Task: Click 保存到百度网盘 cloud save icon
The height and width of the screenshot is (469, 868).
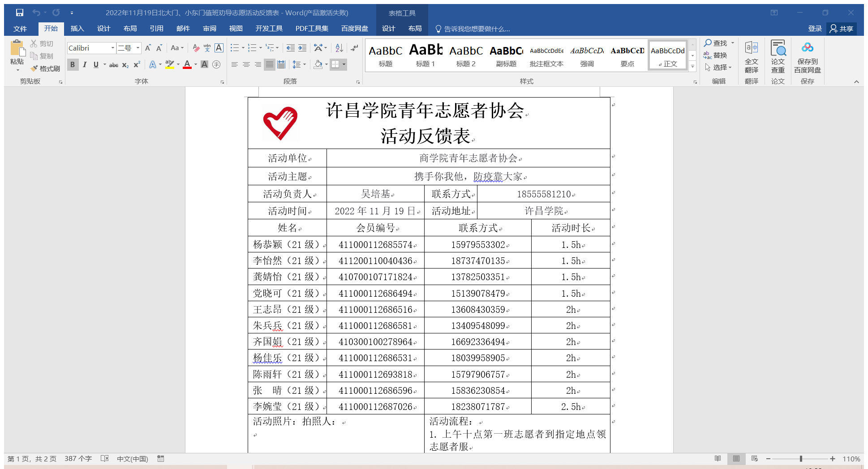Action: pyautogui.click(x=807, y=57)
